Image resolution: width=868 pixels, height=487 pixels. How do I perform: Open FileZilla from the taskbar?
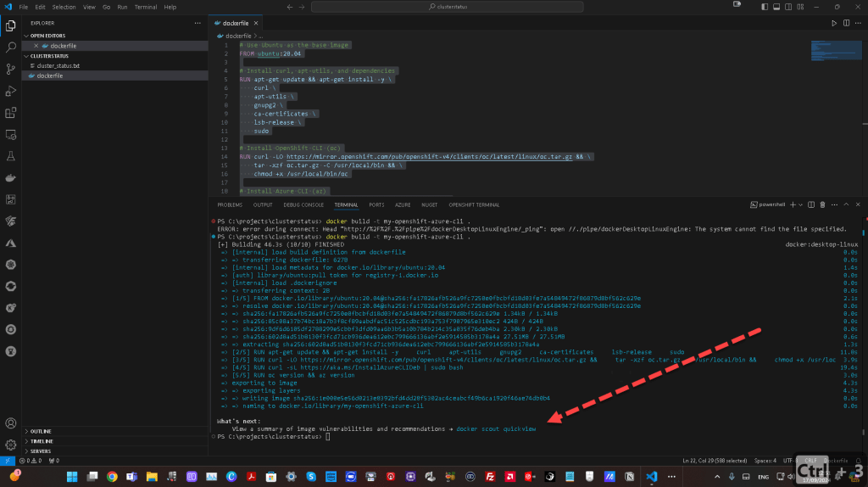pos(490,477)
